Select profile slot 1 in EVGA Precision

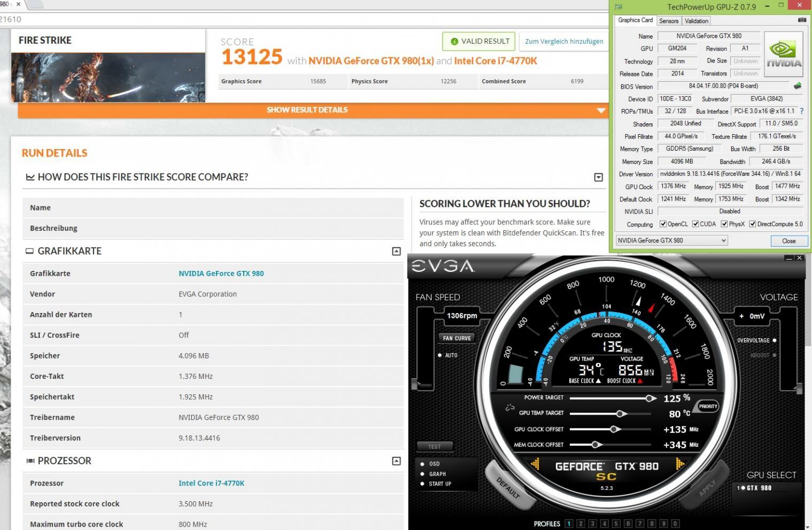(x=569, y=524)
